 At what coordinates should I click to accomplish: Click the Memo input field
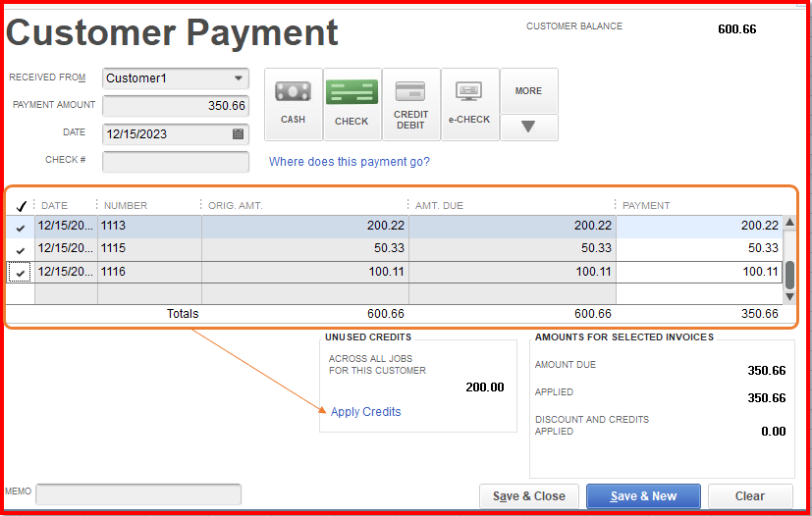click(x=138, y=493)
